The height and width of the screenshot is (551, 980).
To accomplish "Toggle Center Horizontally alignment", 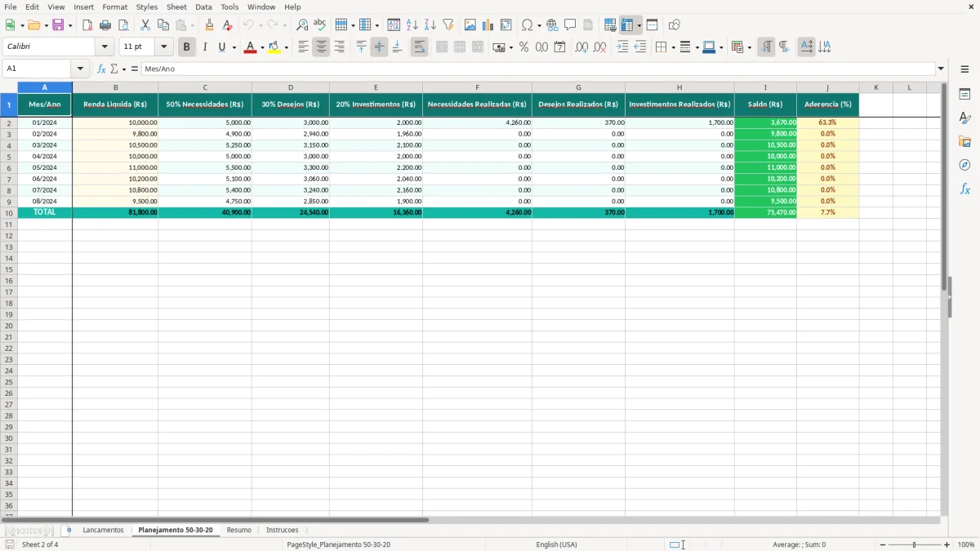I will tap(321, 47).
